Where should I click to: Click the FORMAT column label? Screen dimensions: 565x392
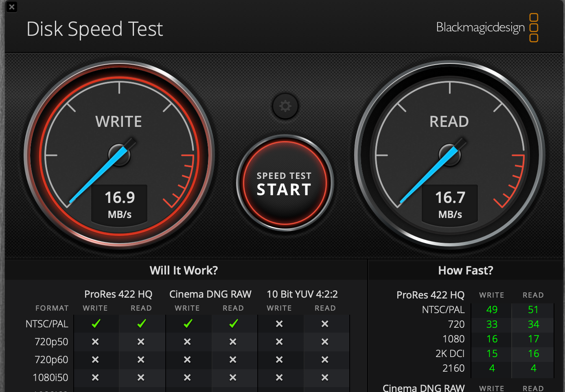click(x=52, y=308)
